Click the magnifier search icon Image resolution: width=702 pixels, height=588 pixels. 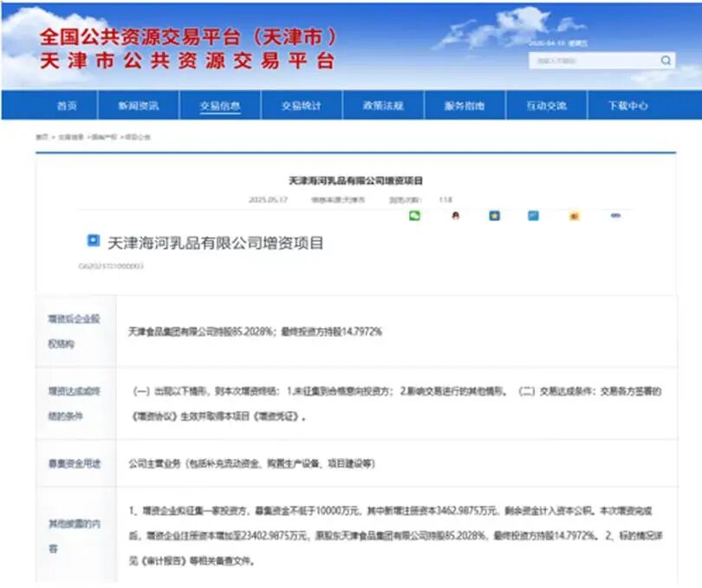tap(666, 61)
